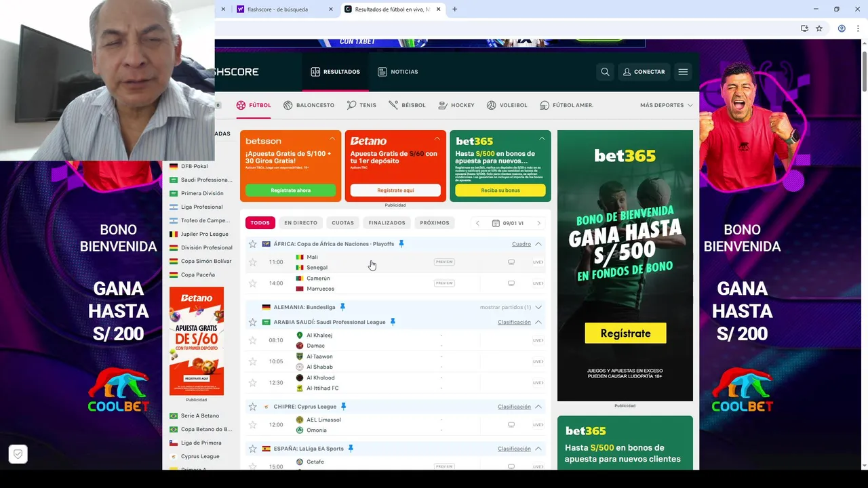
Task: Collapse the Betano ad card chevron
Action: point(437,138)
